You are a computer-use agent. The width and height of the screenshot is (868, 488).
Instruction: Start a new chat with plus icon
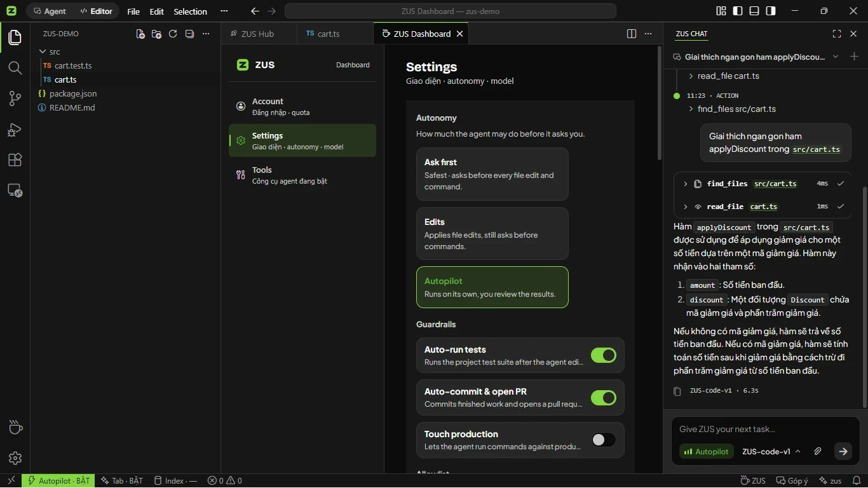click(x=854, y=57)
